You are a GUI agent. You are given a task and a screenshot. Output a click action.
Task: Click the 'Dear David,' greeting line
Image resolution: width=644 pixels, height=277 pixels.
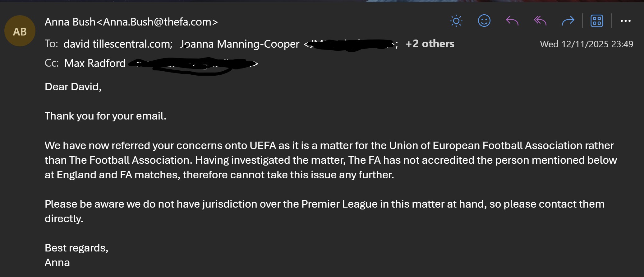point(73,87)
